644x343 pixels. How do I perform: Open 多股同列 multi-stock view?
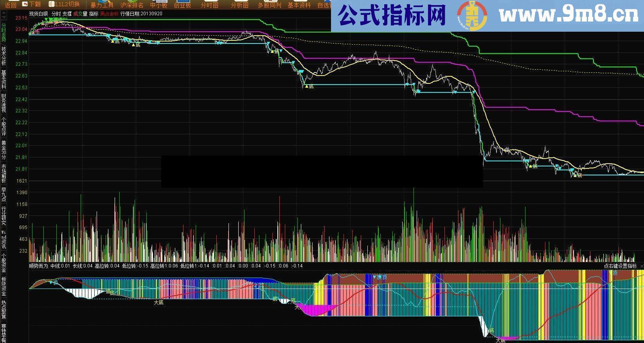pos(269,5)
